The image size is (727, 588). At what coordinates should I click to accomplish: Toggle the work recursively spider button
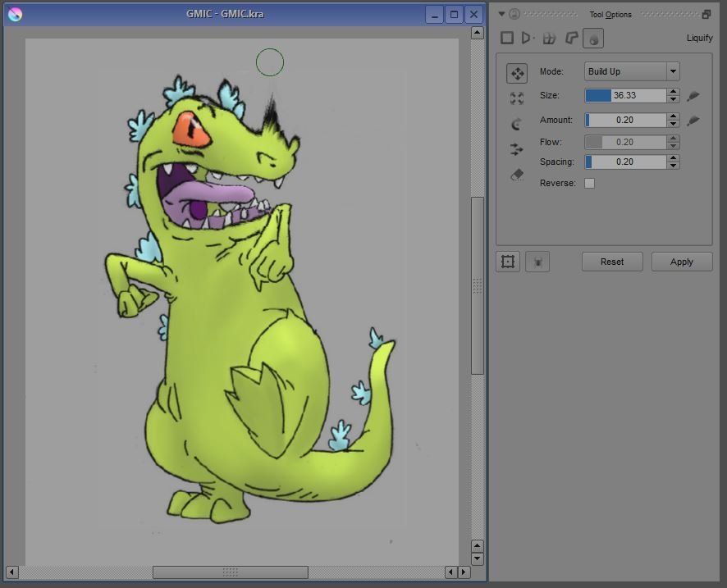point(537,262)
